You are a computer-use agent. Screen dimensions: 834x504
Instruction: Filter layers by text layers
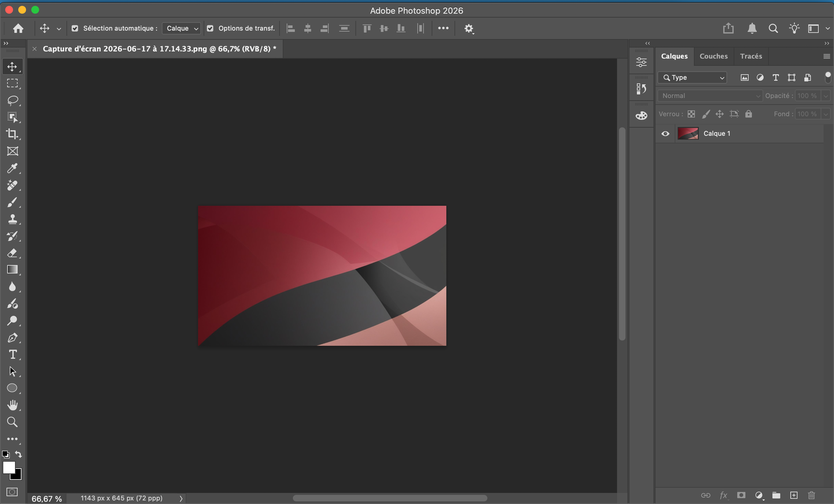click(x=776, y=77)
